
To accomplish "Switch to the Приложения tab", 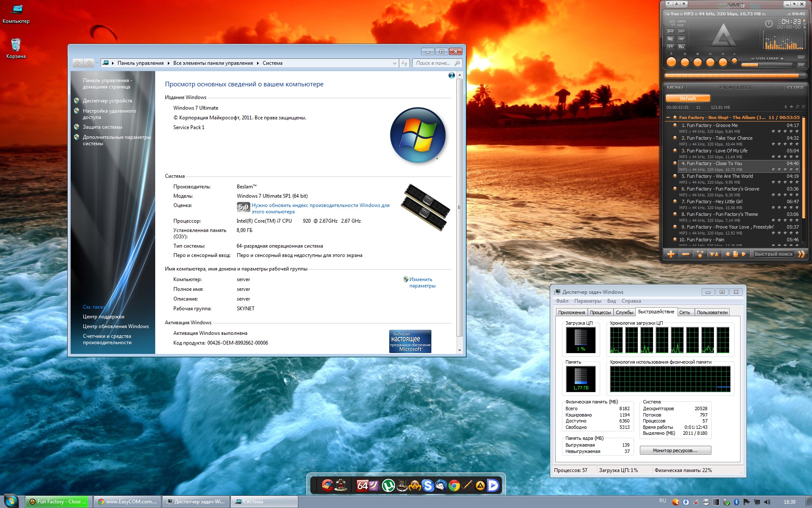I will tap(571, 312).
